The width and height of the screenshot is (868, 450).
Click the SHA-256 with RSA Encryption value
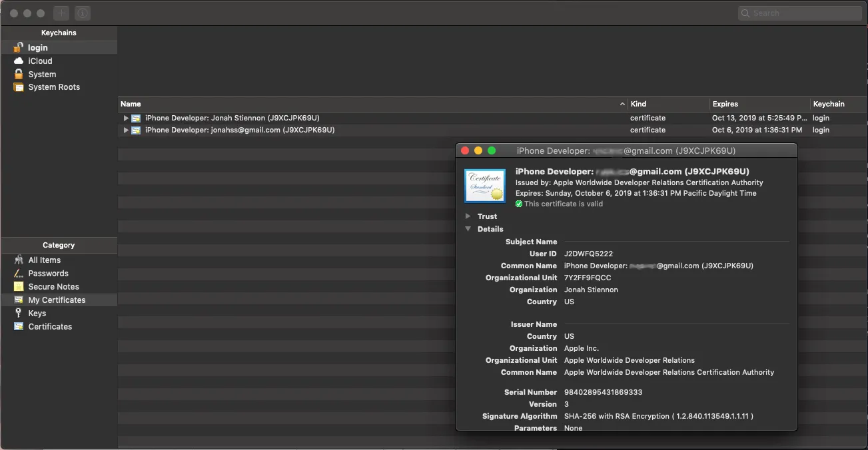pos(658,416)
